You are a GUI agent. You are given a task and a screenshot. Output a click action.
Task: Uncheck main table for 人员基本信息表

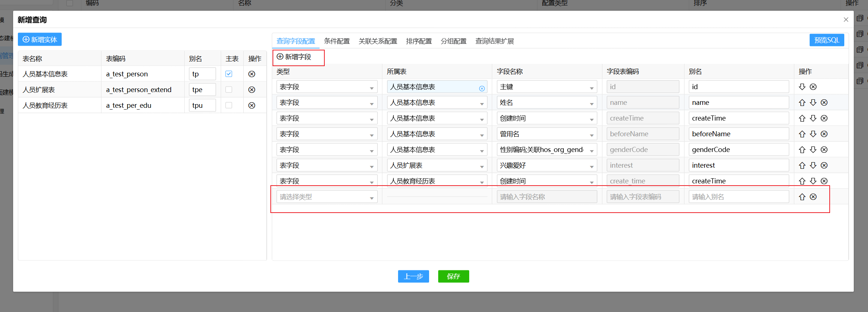click(x=229, y=74)
